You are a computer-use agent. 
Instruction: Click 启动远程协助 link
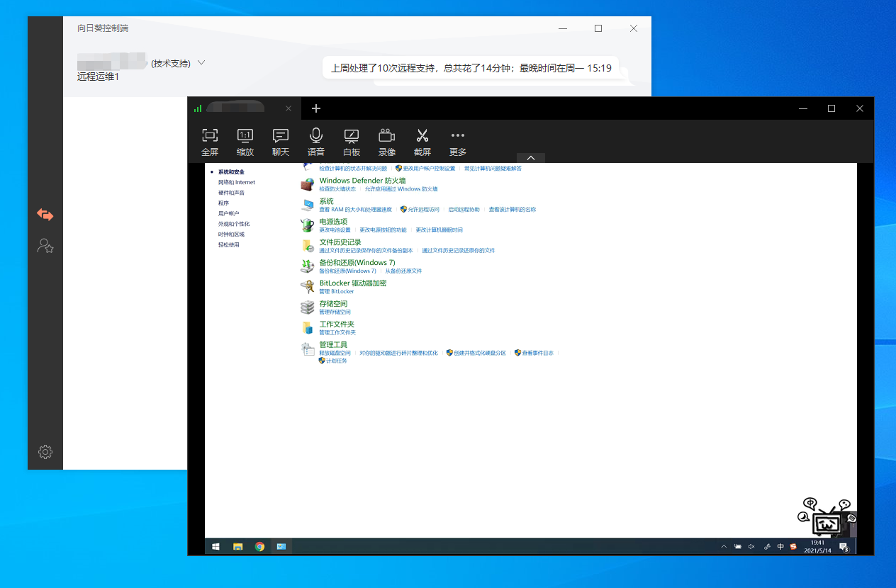coord(464,210)
